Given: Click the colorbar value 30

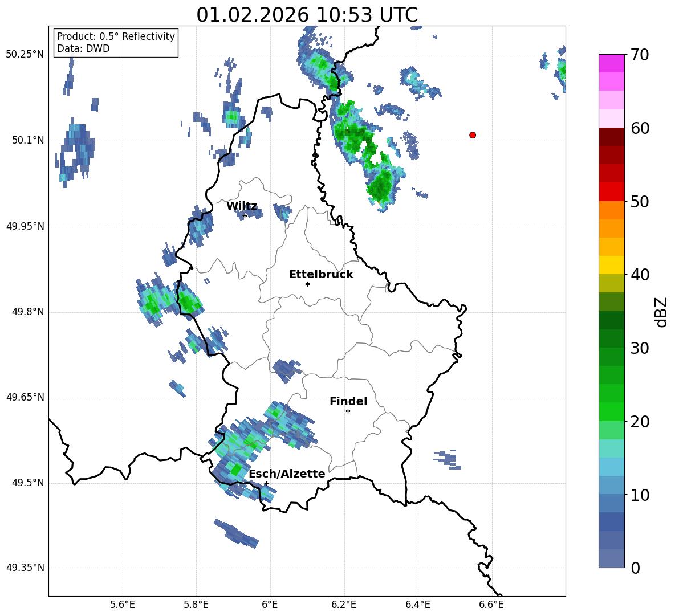Looking at the screenshot, I should 640,348.
